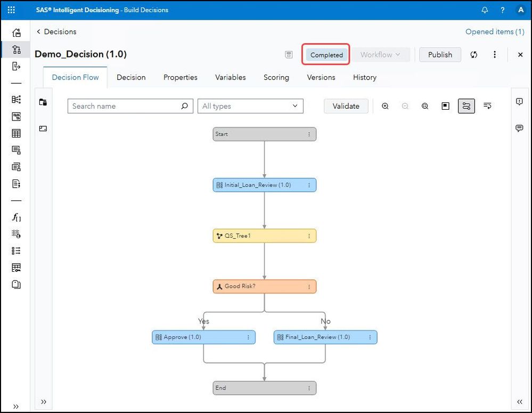Open Final_Loan_Review node options menu
532x413 pixels.
click(370, 337)
